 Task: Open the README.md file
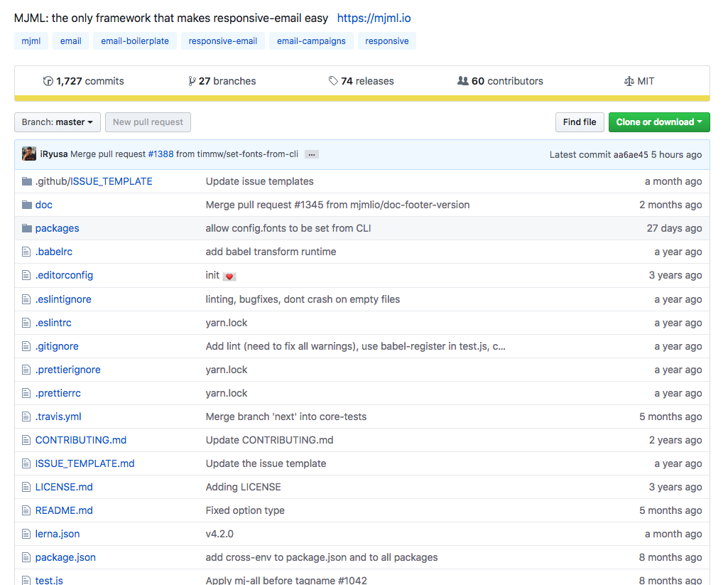click(64, 510)
